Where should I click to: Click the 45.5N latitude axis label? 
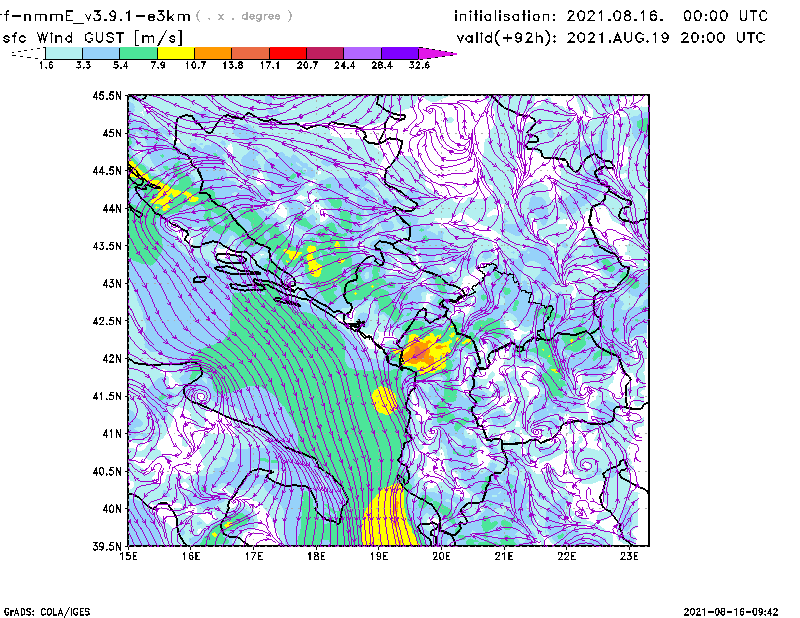click(107, 96)
